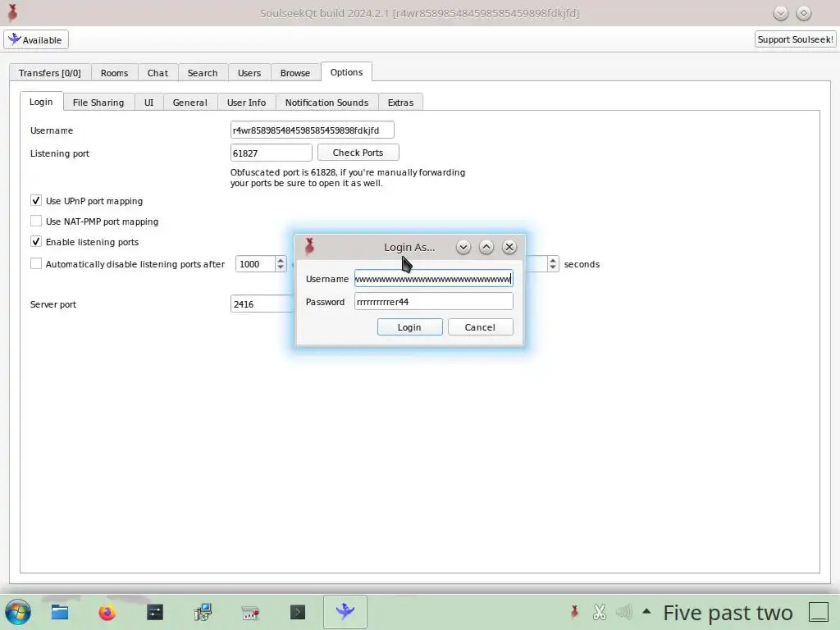Click the Login As dialog bird icon
The width and height of the screenshot is (840, 630).
coord(309,246)
